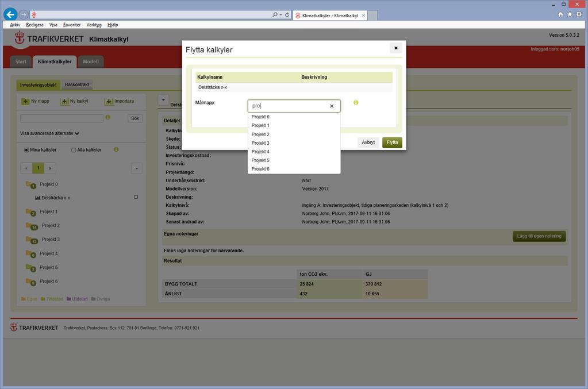Click the refresh page icon in address bar
The height and width of the screenshot is (389, 588).
(x=287, y=14)
